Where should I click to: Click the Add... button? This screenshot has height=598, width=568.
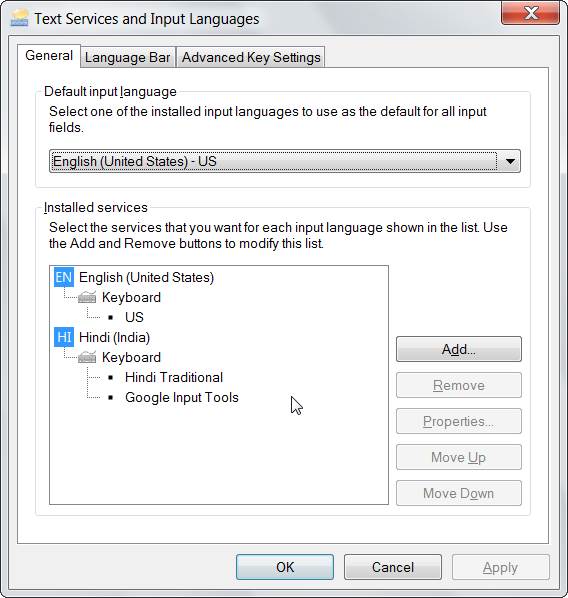[x=459, y=349]
